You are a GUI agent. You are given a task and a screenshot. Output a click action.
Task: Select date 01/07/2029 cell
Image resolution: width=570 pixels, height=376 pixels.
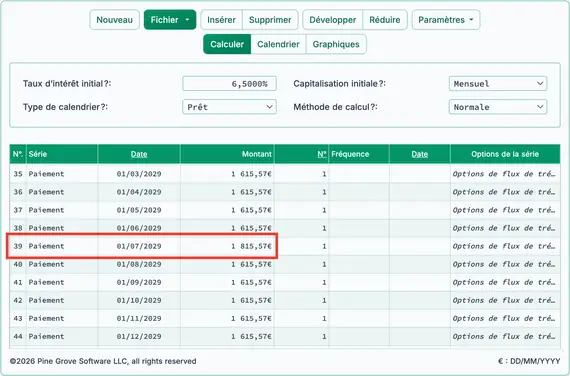pyautogui.click(x=139, y=246)
